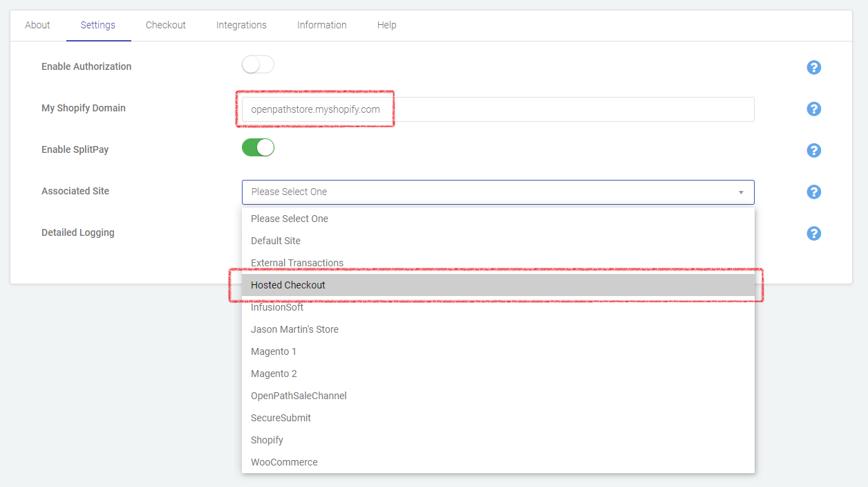This screenshot has width=868, height=487.
Task: Open help for Enable Authorization
Action: click(x=814, y=67)
